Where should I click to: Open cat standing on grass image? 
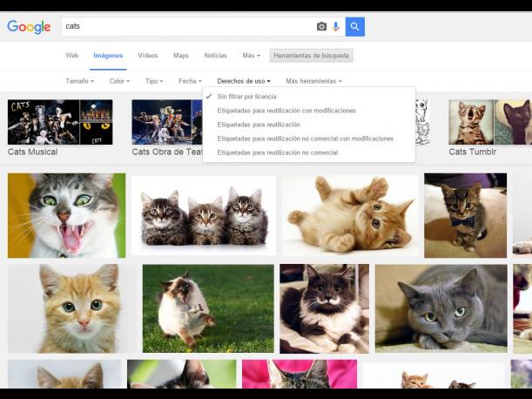pos(208,308)
